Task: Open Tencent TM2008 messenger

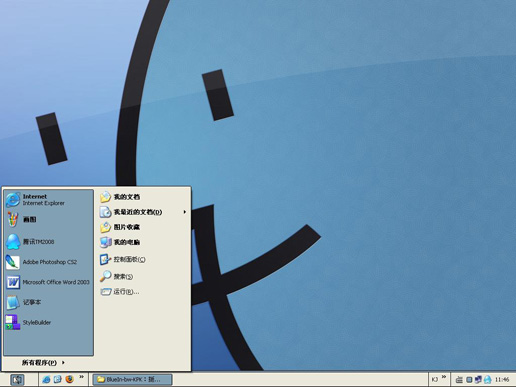Action: [49, 242]
